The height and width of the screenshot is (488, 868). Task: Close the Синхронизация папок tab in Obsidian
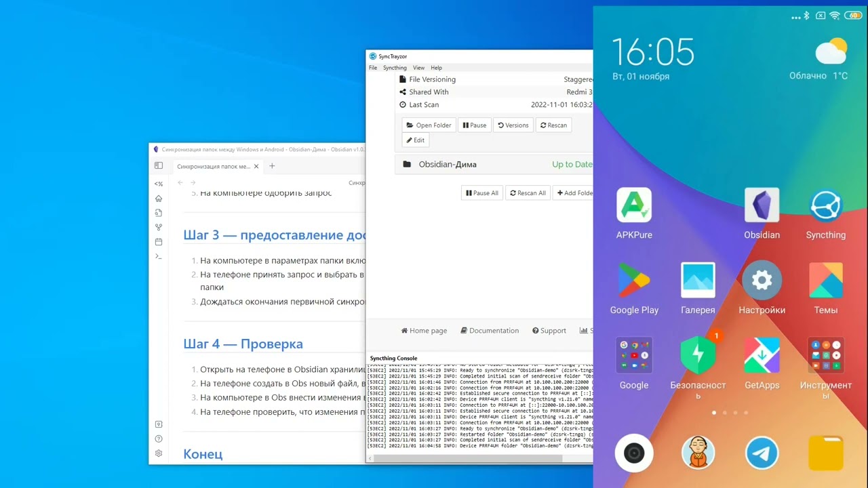pyautogui.click(x=257, y=166)
